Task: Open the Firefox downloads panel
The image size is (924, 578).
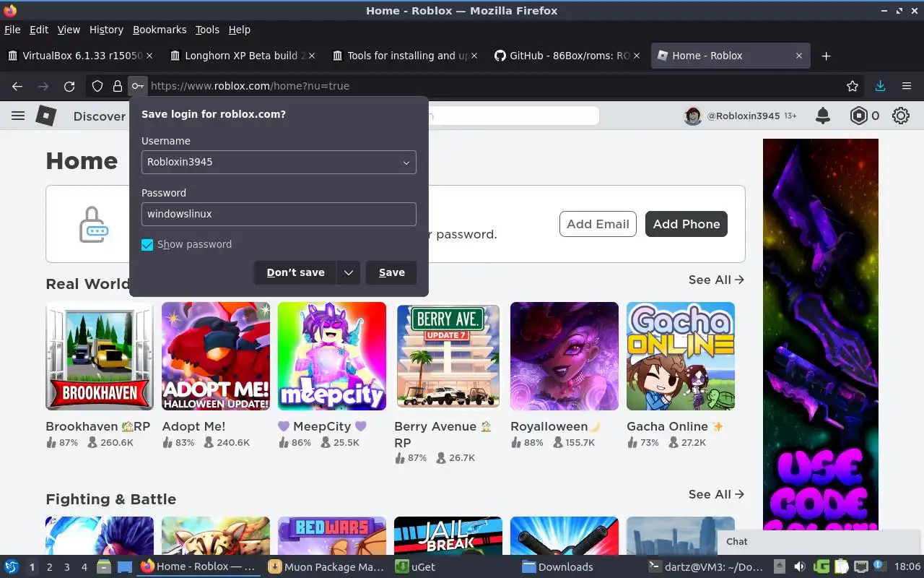Action: [880, 86]
